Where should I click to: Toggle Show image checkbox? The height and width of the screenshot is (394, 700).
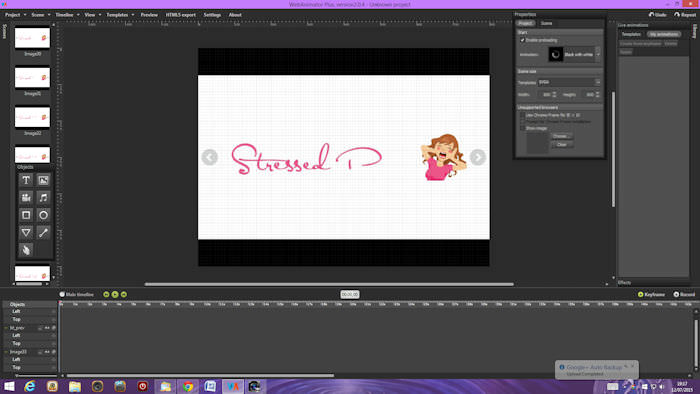522,128
